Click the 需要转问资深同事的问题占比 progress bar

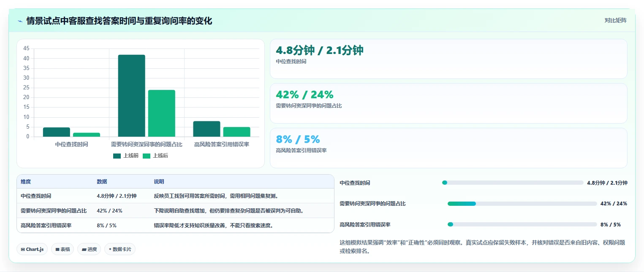522,204
